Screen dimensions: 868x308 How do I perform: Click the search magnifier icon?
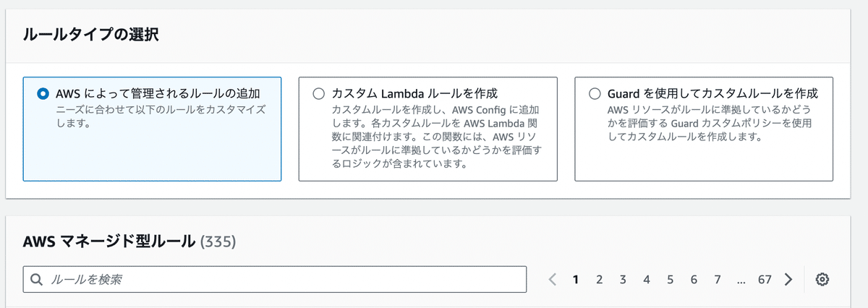pyautogui.click(x=37, y=280)
